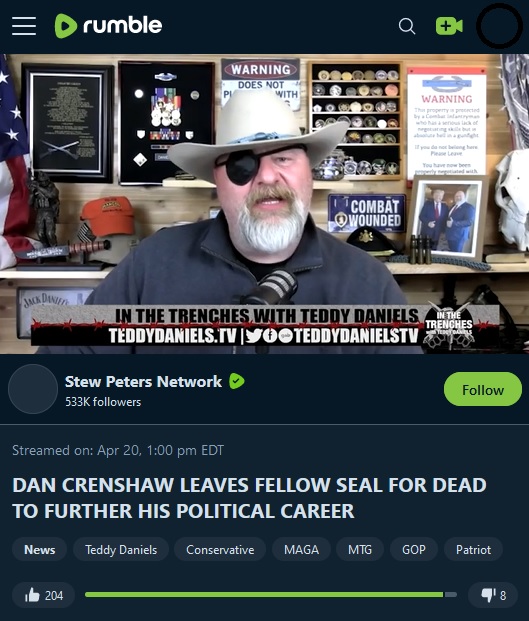Open the search magnifier icon

pos(407,27)
